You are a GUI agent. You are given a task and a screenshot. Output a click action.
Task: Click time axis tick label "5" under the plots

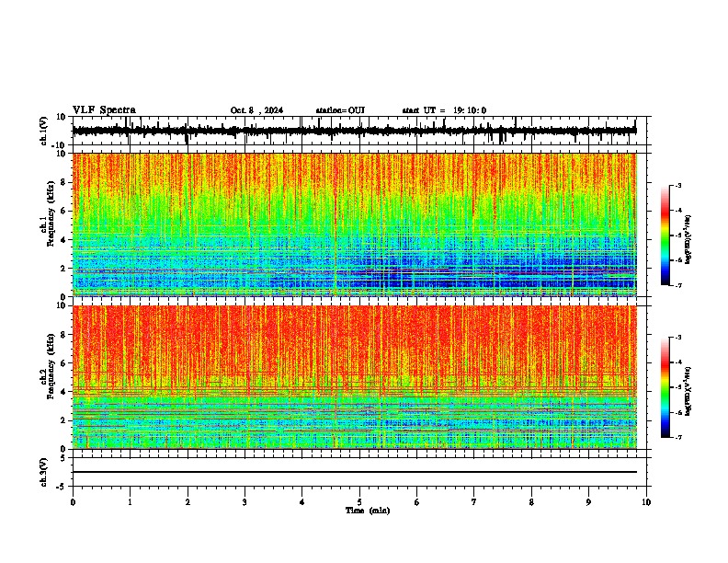[x=359, y=502]
